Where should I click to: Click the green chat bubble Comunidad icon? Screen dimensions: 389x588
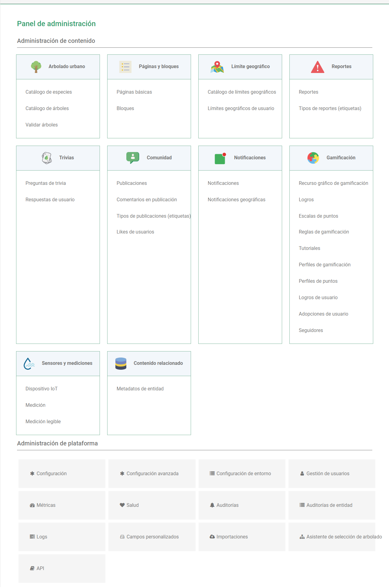point(133,158)
